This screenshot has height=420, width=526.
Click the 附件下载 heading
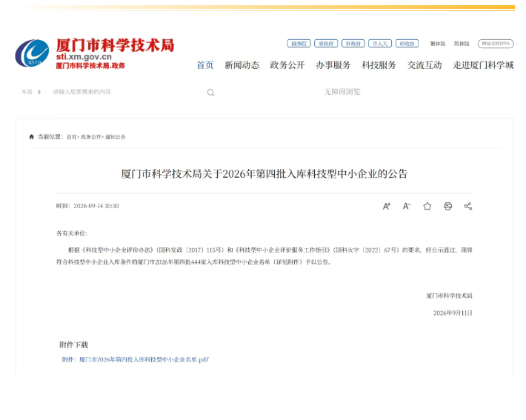(74, 345)
